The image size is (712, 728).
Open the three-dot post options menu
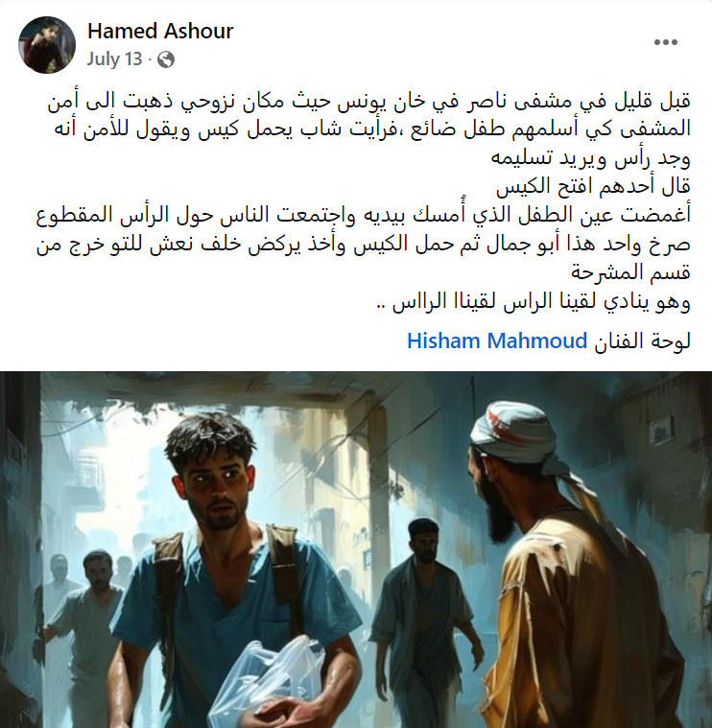pos(666,42)
